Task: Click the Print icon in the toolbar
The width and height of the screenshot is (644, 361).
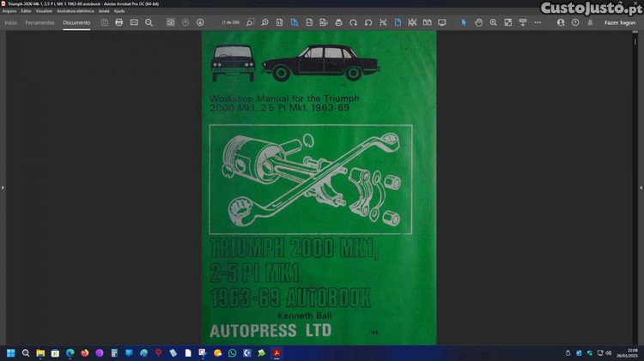Action: [x=119, y=22]
